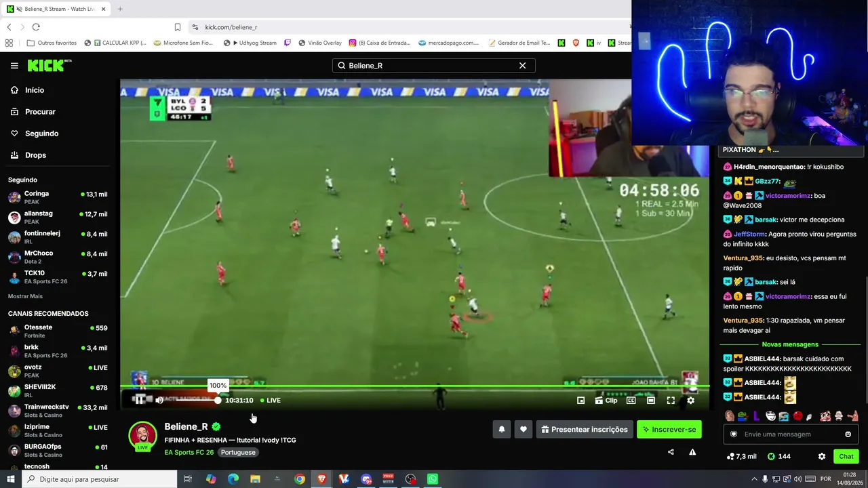Viewport: 868px width, 488px height.
Task: Jump to Novas mensagens in chat
Action: point(790,344)
